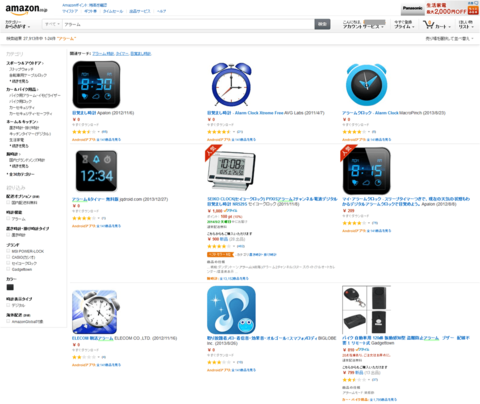Open the blue twin-bell alarm clock app icon
Viewport: 480px width, 404px height.
231,84
